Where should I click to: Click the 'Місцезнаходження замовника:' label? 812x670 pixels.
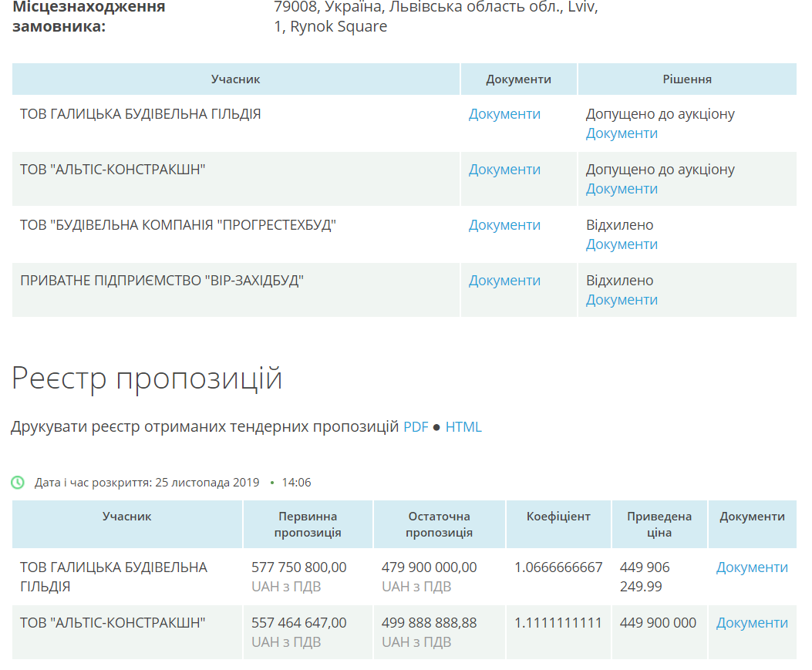pos(89,16)
